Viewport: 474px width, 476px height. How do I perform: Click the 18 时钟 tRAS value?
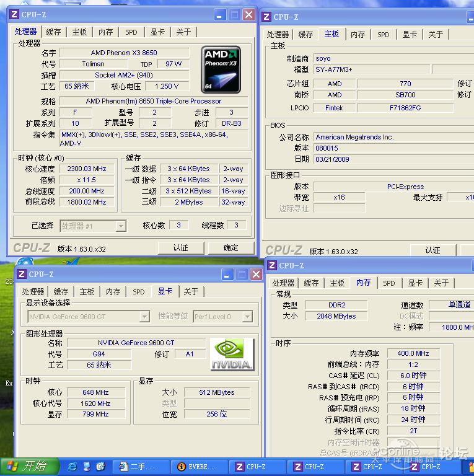413,408
